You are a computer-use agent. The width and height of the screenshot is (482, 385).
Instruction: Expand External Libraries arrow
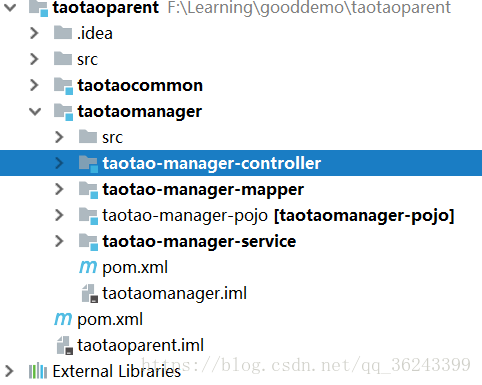[9, 371]
